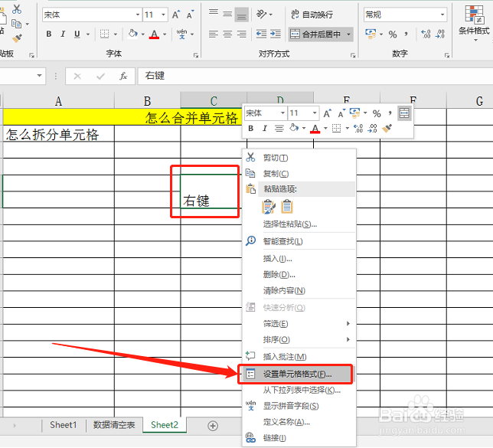The image size is (493, 448).
Task: Click the ribbon Cut scissors icon
Action: [17, 9]
